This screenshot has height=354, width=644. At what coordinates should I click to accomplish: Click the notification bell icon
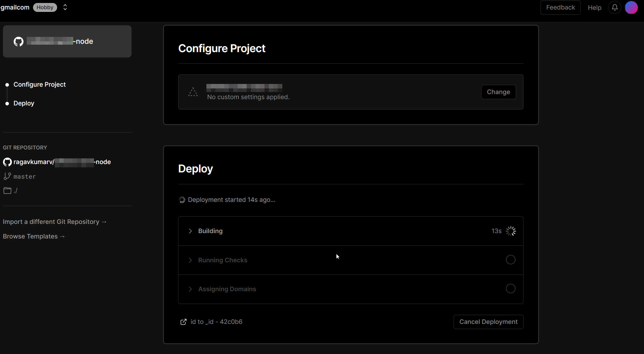(x=614, y=7)
